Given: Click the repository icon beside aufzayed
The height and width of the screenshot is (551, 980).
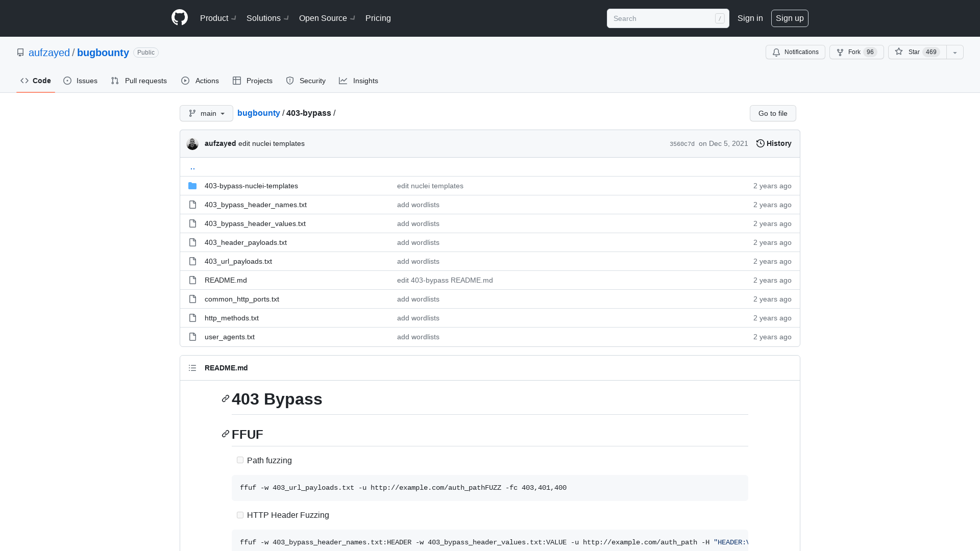Looking at the screenshot, I should 20,53.
